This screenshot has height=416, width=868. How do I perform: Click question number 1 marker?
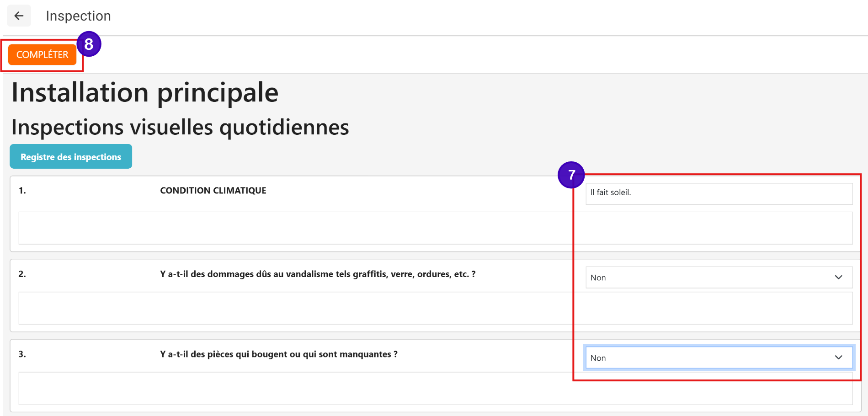click(22, 191)
